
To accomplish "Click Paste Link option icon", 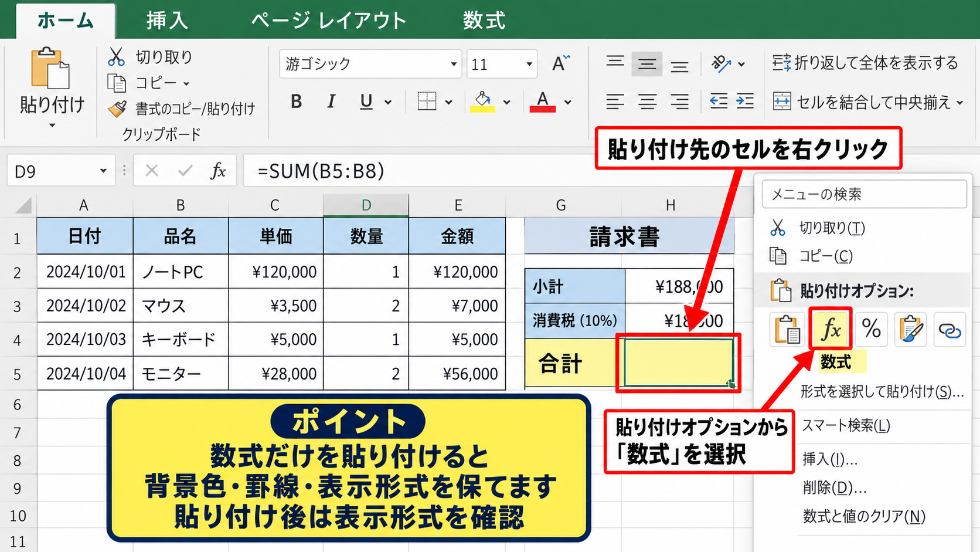I will (x=950, y=329).
